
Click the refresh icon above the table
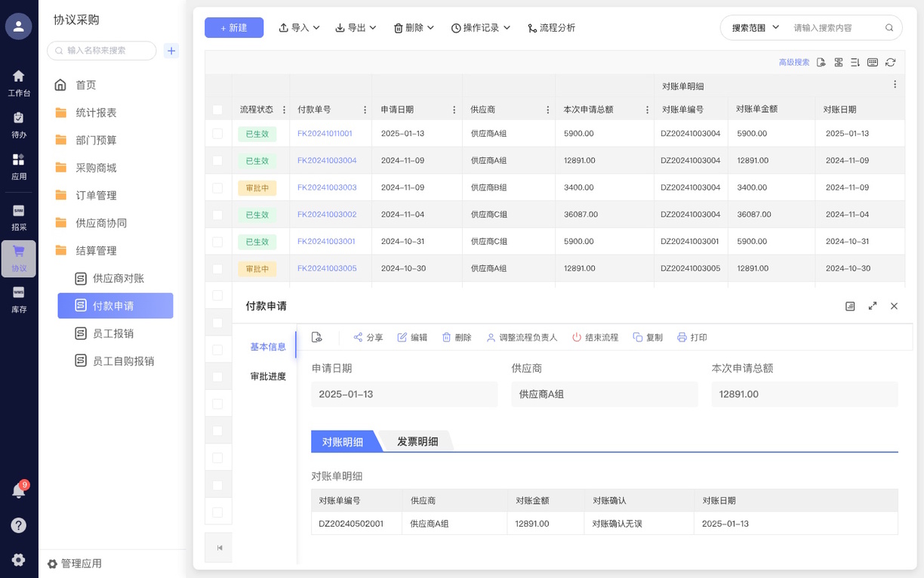891,63
